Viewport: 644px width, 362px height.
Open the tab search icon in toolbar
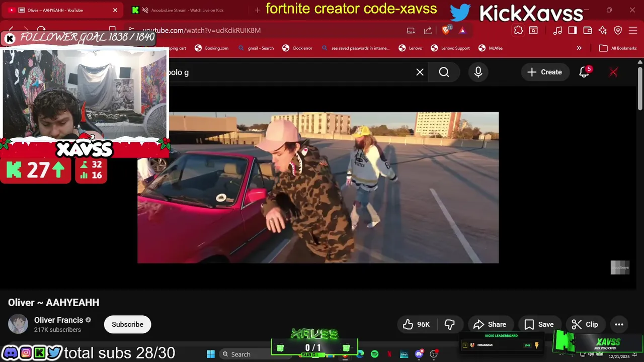click(x=533, y=30)
